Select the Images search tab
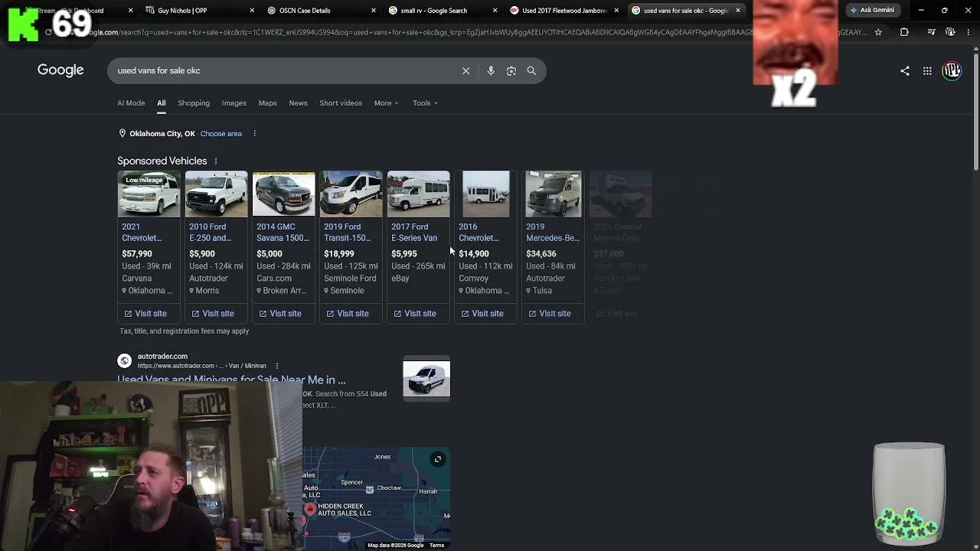The image size is (980, 551). [x=234, y=103]
